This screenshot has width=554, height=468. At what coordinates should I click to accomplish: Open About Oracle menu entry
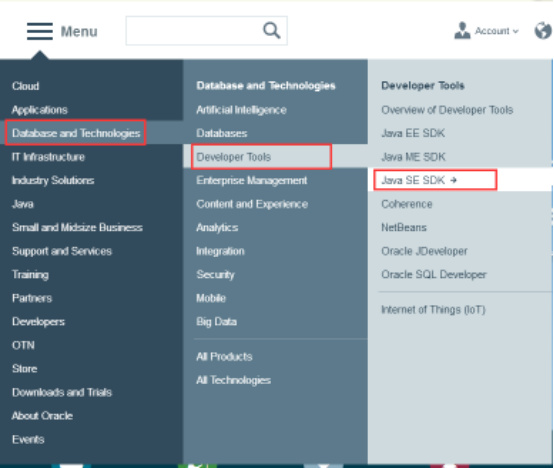point(42,416)
